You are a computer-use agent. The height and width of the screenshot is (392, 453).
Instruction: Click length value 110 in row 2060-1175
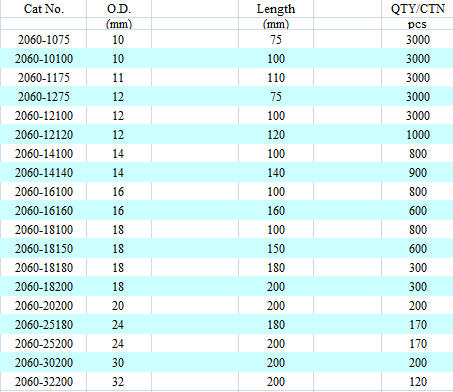[x=276, y=78]
